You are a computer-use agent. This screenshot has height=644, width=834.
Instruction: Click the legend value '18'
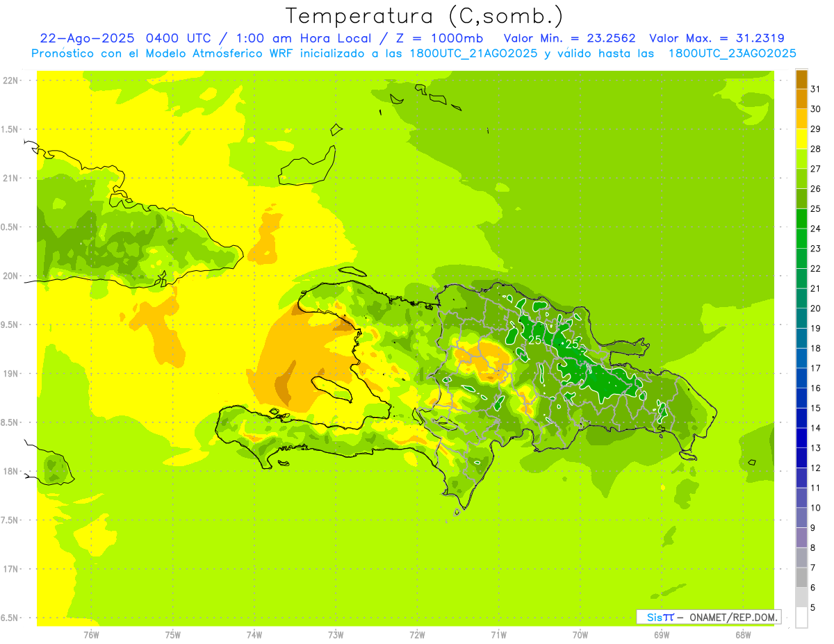click(816, 348)
